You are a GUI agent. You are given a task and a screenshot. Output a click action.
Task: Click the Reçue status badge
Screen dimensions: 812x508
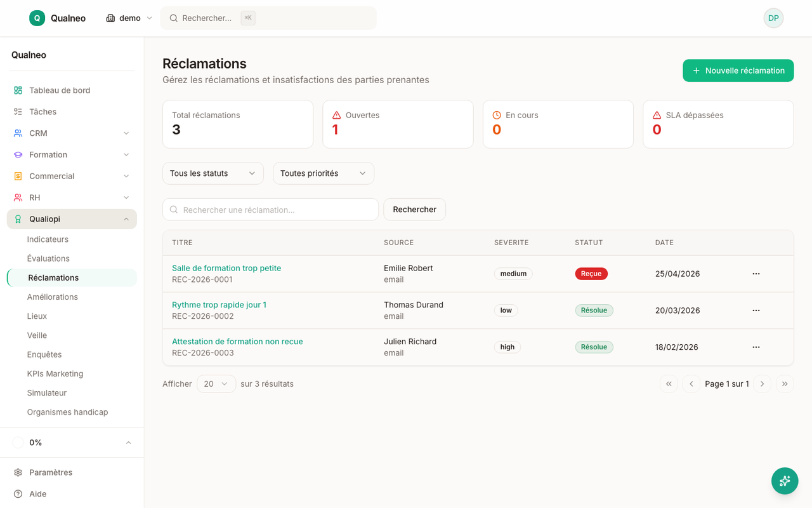click(x=591, y=274)
